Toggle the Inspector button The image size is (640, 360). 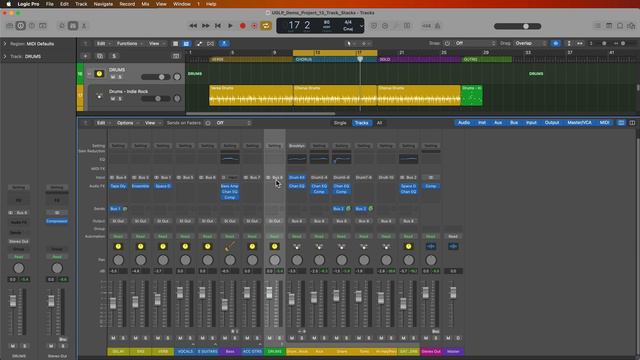pos(20,26)
